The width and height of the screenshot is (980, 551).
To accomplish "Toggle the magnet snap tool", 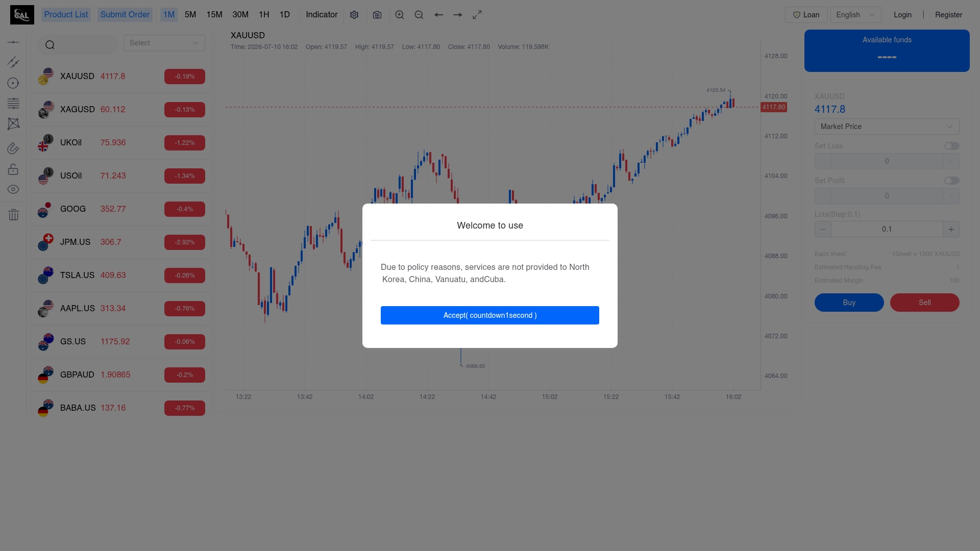I will pyautogui.click(x=13, y=148).
